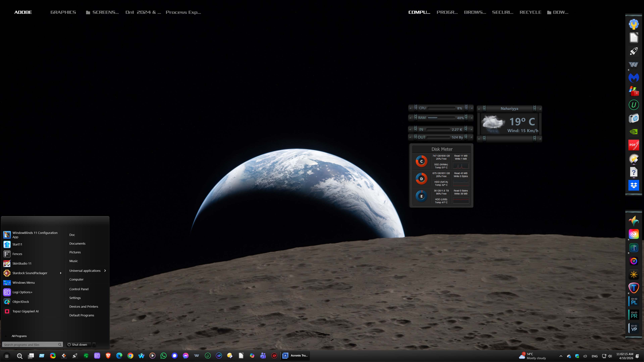The image size is (644, 362).
Task: Switch to the GRAPHICS fence tab
Action: pos(63,12)
